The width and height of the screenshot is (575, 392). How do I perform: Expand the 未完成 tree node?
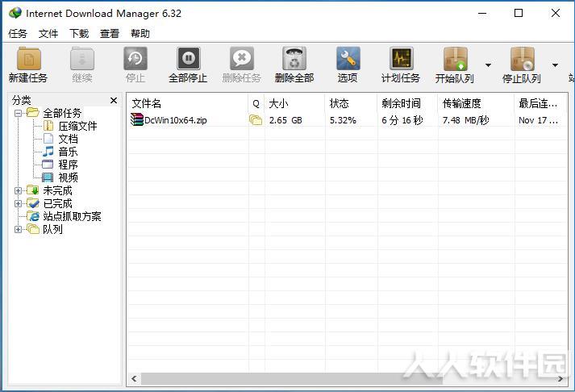coord(18,190)
